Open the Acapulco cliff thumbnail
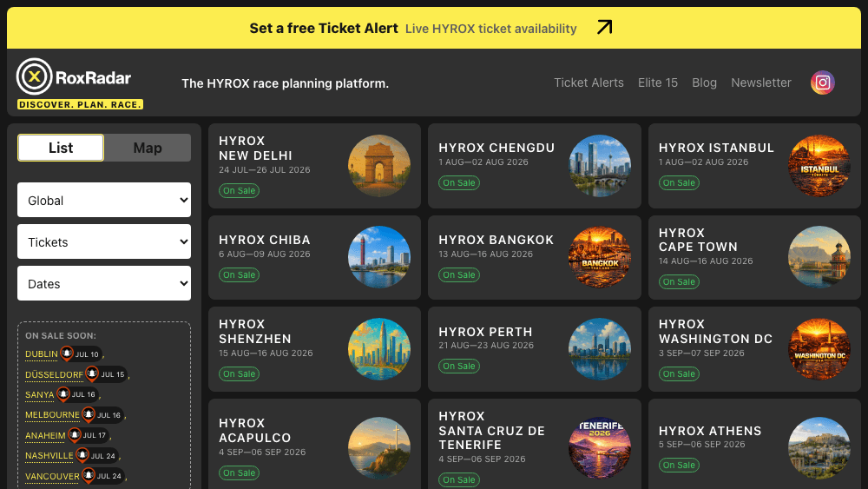This screenshot has height=489, width=868. [379, 448]
